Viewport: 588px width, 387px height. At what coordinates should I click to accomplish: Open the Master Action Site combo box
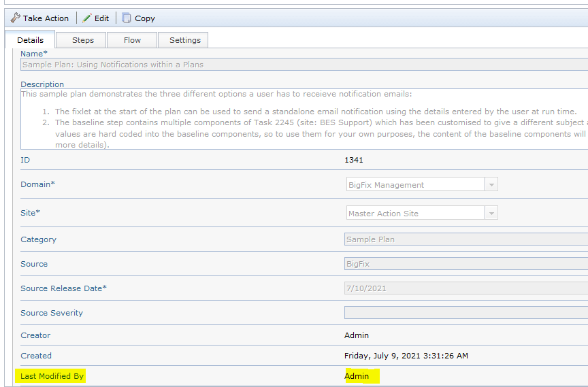pos(415,214)
